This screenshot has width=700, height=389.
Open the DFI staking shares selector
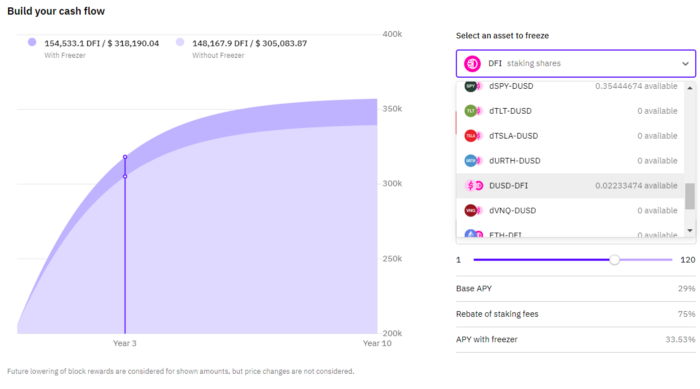coord(576,63)
